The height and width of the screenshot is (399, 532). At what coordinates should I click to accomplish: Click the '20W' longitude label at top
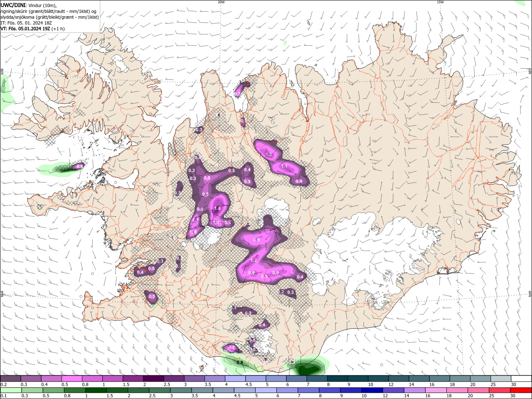pyautogui.click(x=221, y=2)
